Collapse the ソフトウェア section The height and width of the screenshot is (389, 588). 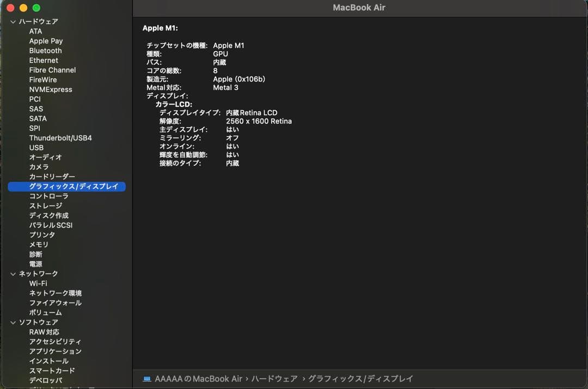pyautogui.click(x=12, y=322)
